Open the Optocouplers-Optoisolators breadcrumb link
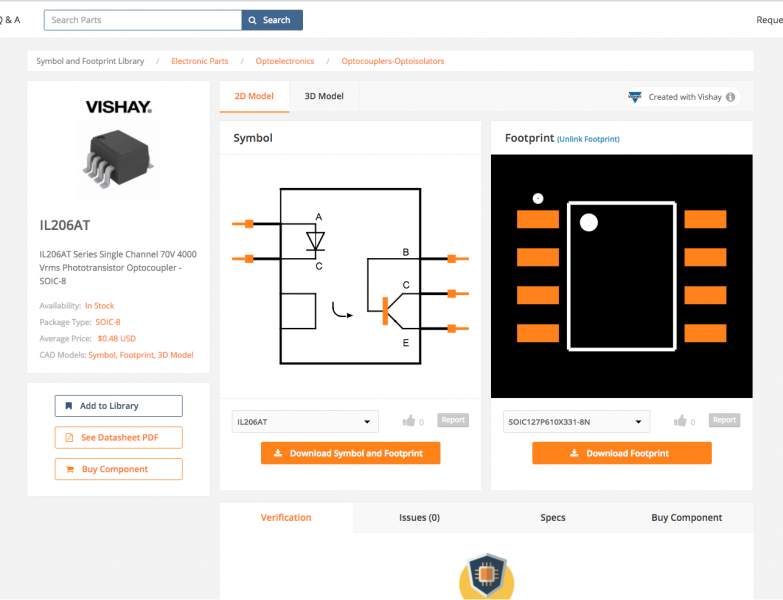Screen dimensions: 783x600 392,61
